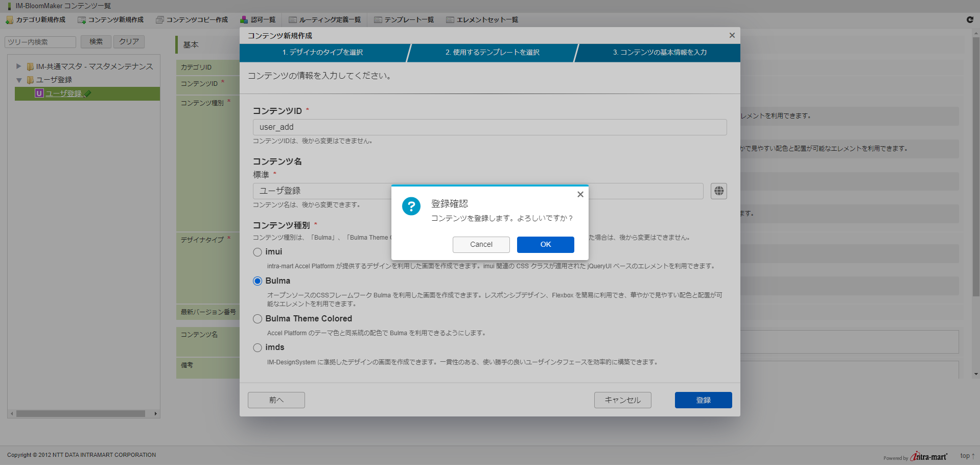The height and width of the screenshot is (465, 980).
Task: Open the routing definition list icon
Action: (293, 20)
